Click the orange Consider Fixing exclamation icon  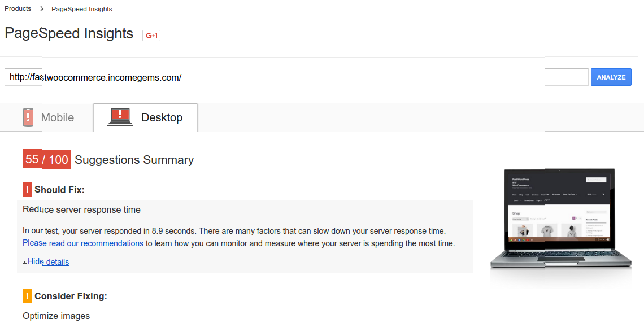point(27,296)
